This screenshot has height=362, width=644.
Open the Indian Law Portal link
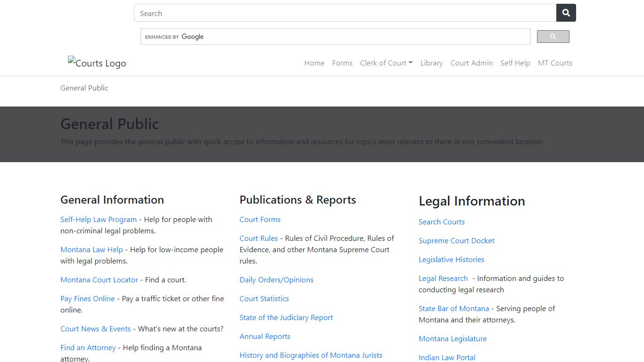(447, 357)
